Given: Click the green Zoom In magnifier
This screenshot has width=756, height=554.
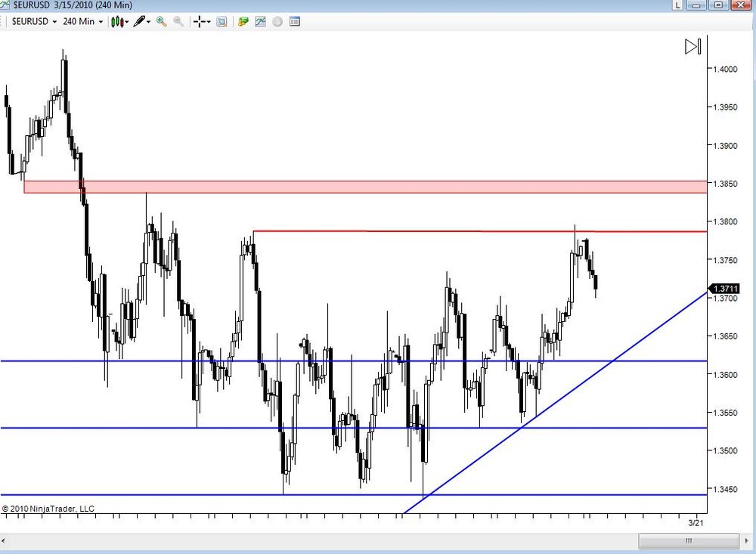Looking at the screenshot, I should coord(161,21).
